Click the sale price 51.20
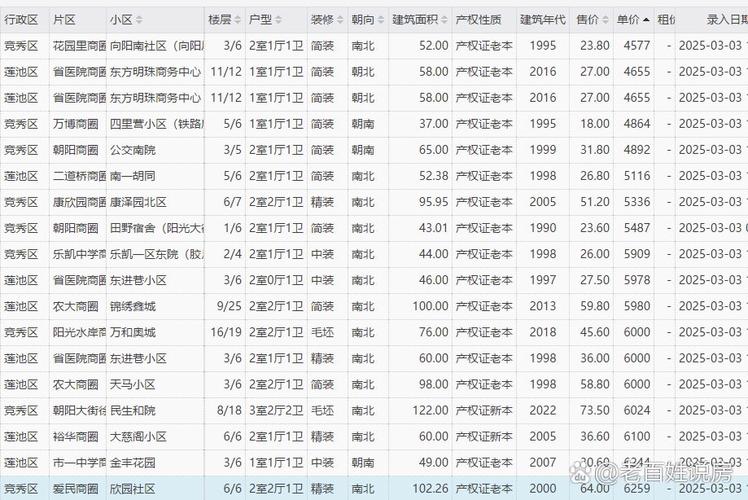 pos(595,202)
